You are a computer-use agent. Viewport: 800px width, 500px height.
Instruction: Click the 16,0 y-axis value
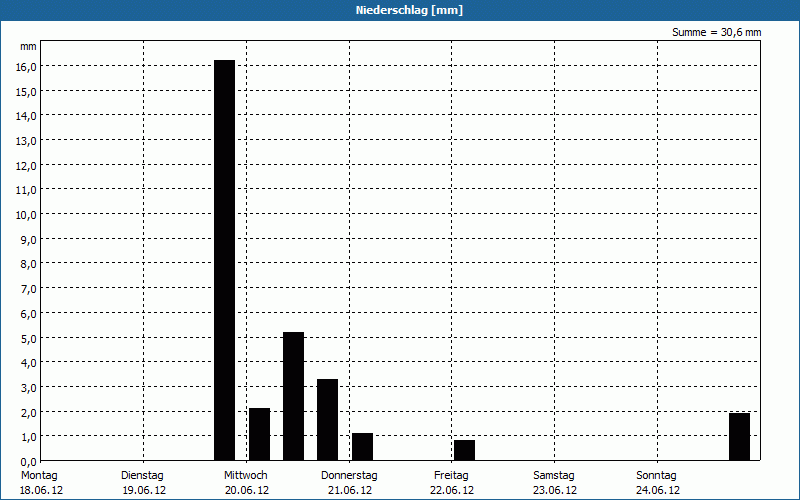27,67
